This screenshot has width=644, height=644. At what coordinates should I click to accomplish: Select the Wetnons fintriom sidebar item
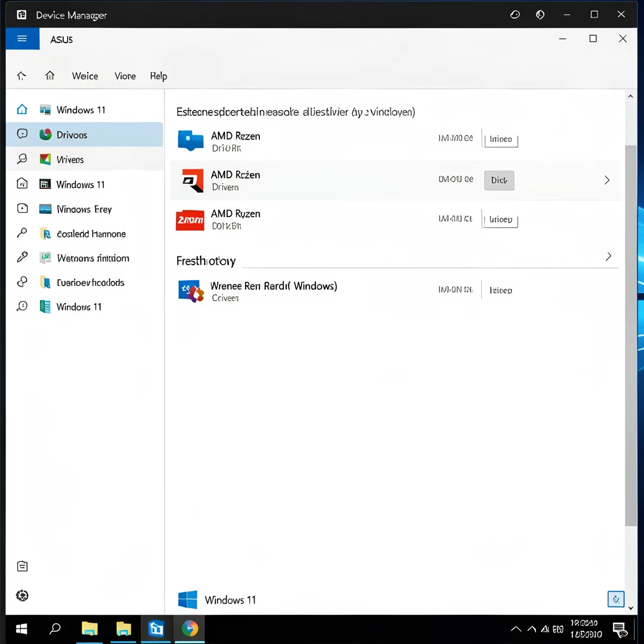tap(85, 258)
